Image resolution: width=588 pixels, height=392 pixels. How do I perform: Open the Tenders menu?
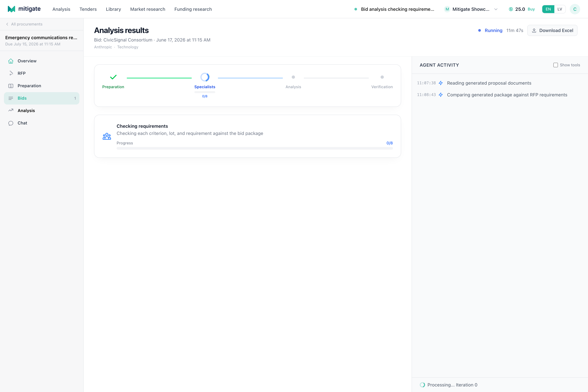(x=88, y=9)
